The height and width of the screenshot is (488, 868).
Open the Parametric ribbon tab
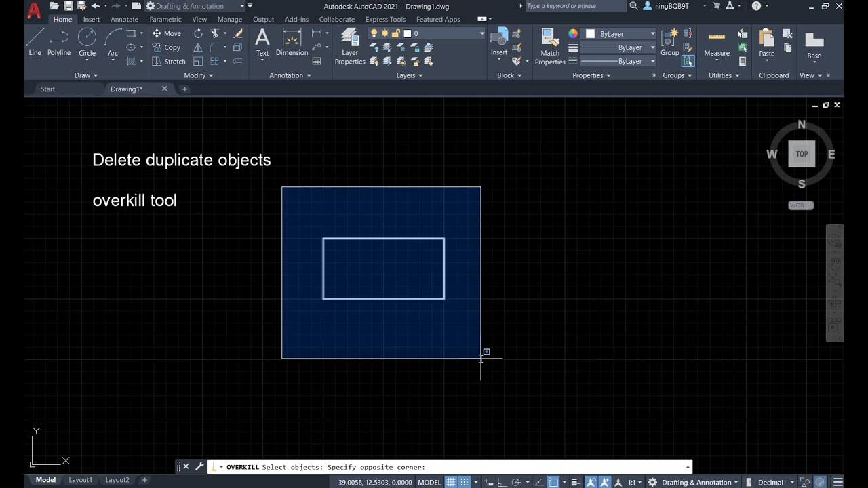tap(165, 19)
